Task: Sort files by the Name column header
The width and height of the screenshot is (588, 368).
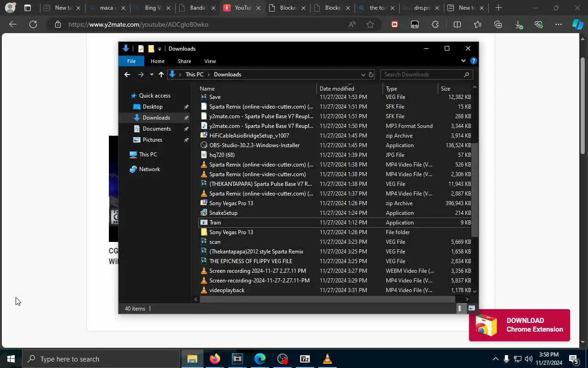Action: tap(257, 89)
